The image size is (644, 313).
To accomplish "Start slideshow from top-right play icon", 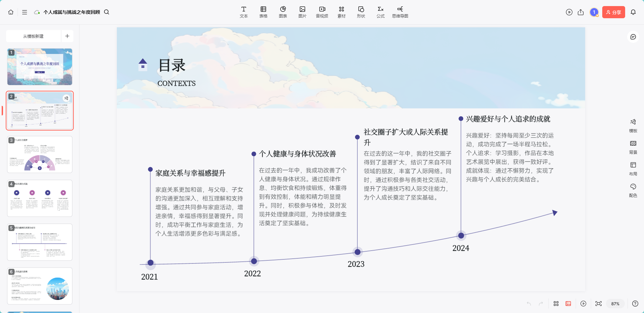I will click(x=569, y=12).
